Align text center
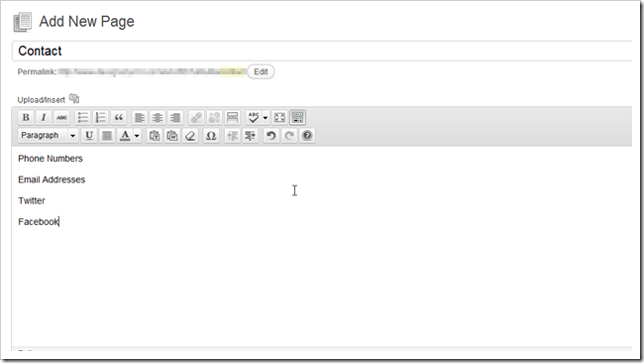This screenshot has width=644, height=363. 158,118
